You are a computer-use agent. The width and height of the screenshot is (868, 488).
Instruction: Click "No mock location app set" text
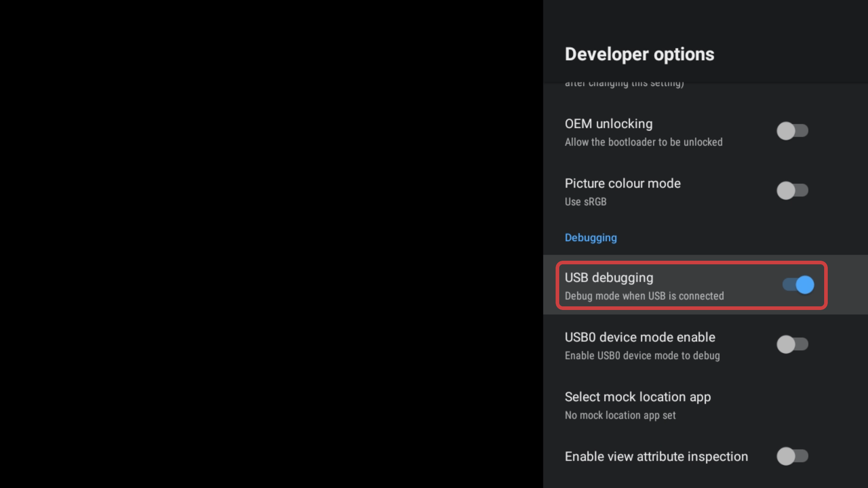pos(620,416)
